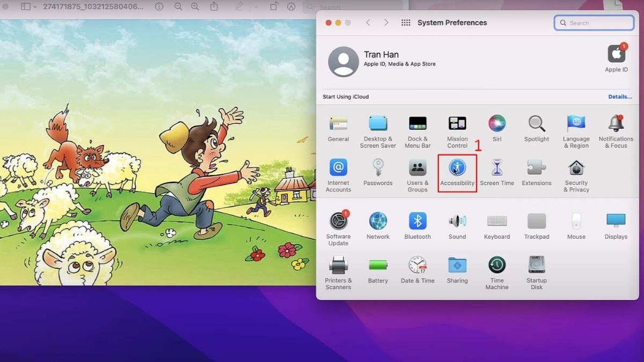
Task: Zoom in the image in Preview
Action: click(x=195, y=7)
